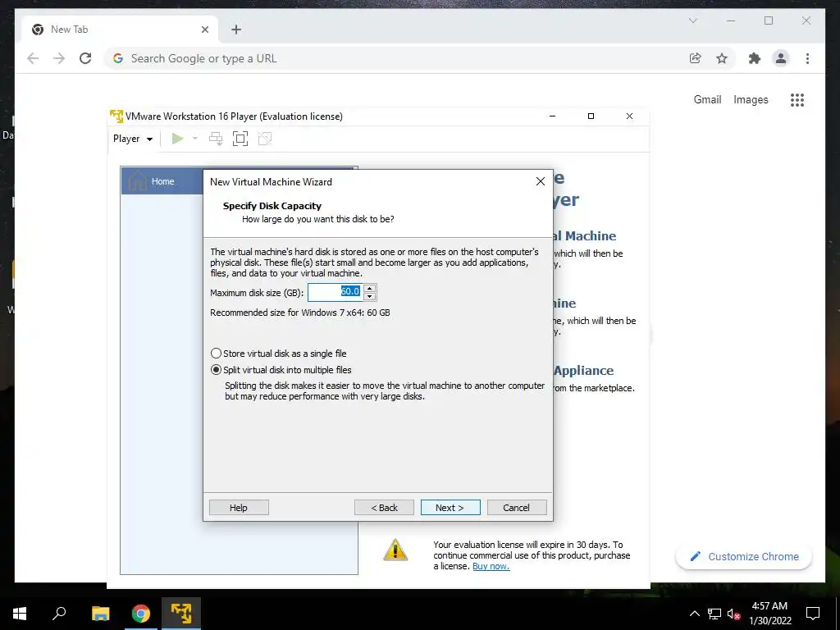Open the Google apps grid icon
840x630 pixels.
797,99
